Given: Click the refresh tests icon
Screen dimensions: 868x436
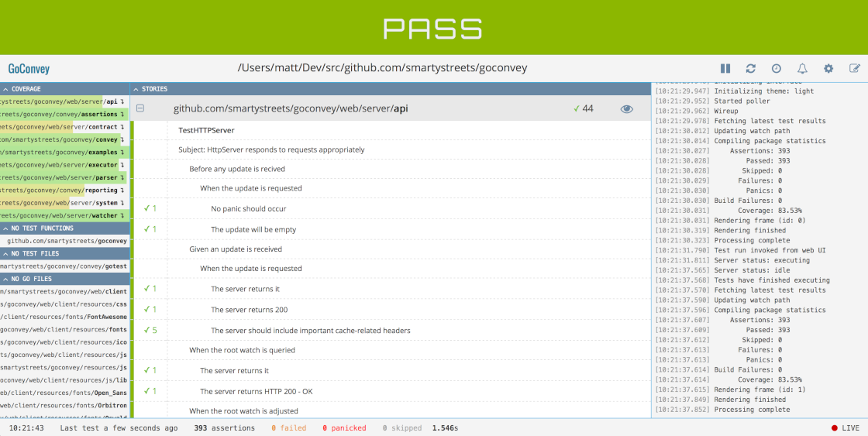Looking at the screenshot, I should 751,69.
